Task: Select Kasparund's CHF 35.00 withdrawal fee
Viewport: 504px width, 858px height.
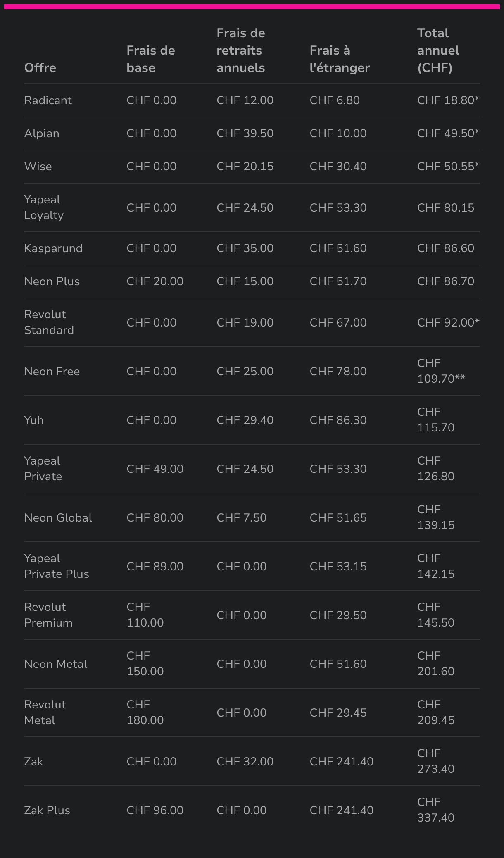Action: point(245,248)
